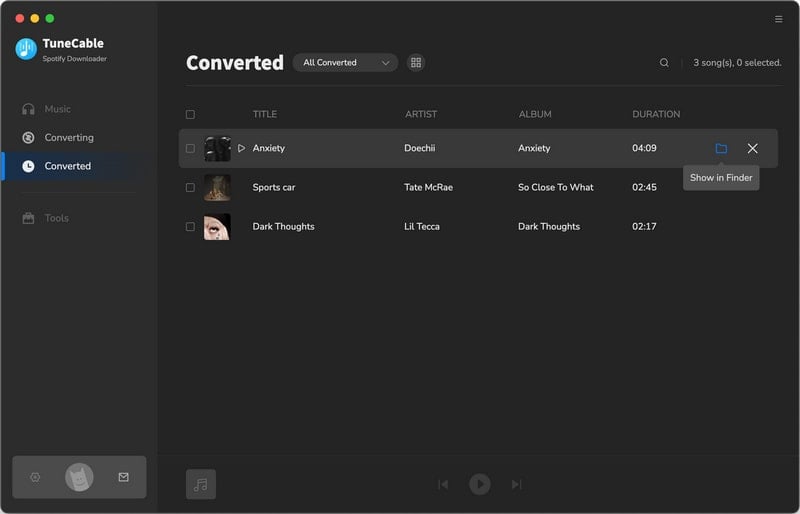Open the Converting section
The height and width of the screenshot is (514, 800).
coord(69,137)
